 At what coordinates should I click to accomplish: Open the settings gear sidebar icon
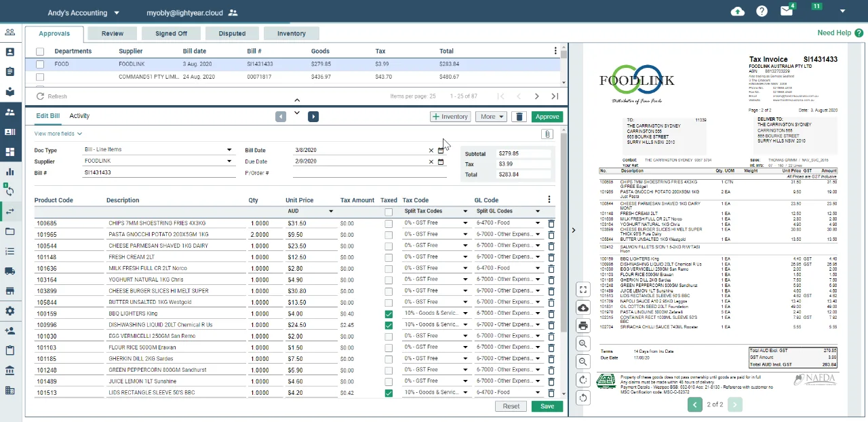(x=10, y=311)
